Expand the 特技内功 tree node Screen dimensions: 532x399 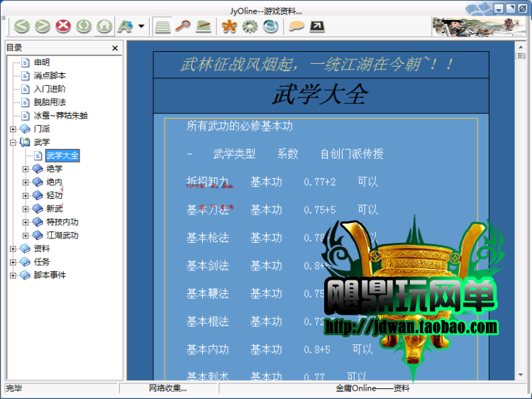pyautogui.click(x=26, y=222)
